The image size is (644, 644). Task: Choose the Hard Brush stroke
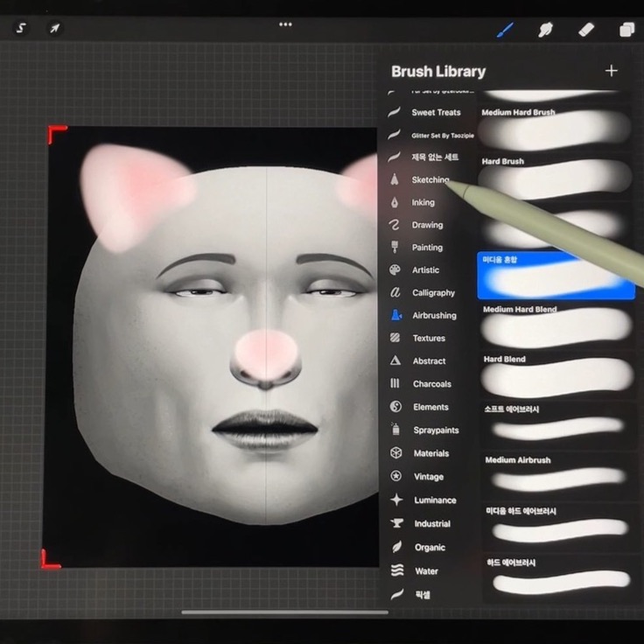pos(556,178)
